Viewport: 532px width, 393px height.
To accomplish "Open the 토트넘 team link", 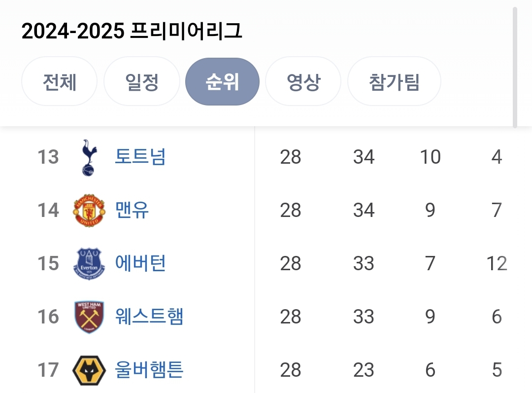I will click(140, 157).
